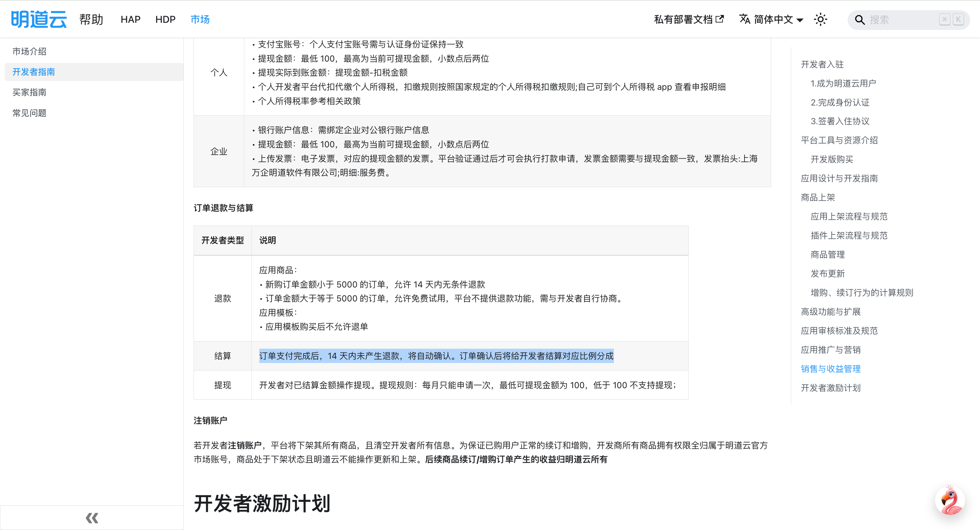
Task: Open 私有部署文档 link
Action: pos(683,19)
